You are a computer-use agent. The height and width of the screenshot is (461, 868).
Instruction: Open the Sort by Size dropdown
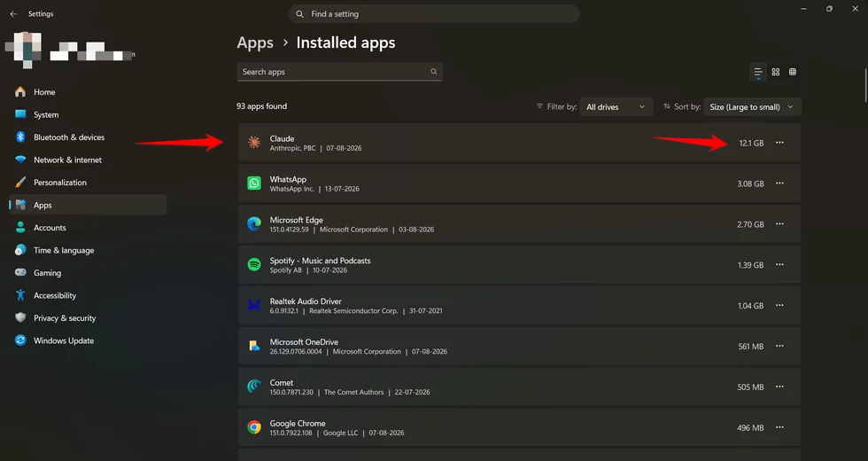[x=752, y=107]
